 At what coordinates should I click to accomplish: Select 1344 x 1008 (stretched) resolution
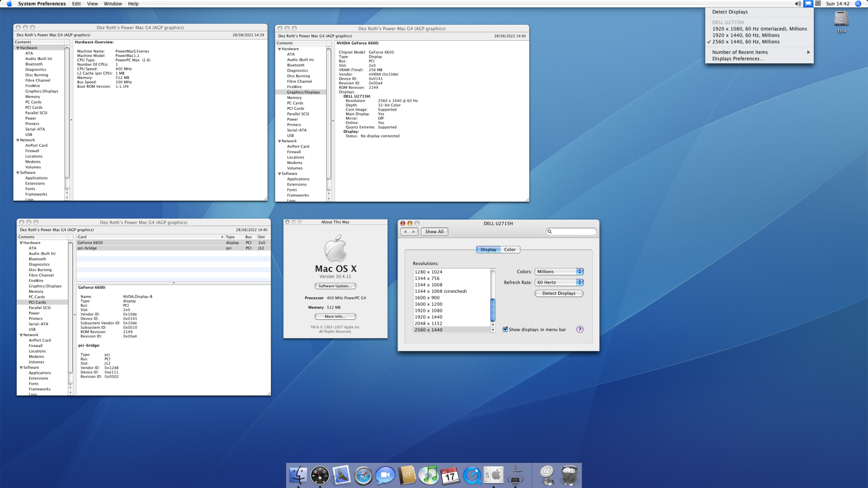point(452,291)
